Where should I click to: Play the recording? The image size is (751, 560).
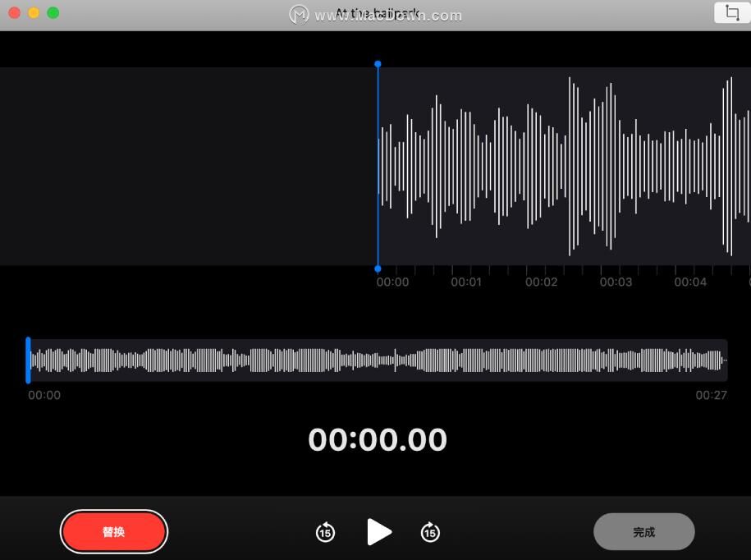(x=378, y=532)
